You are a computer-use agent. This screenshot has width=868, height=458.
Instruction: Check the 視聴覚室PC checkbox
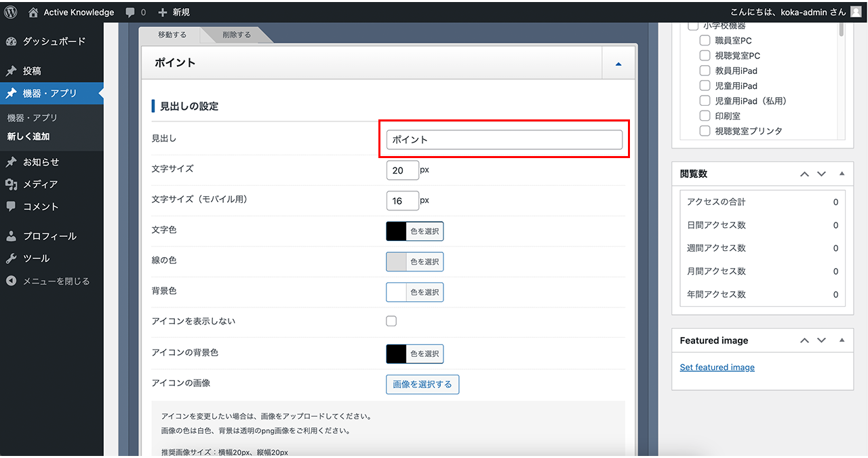(x=705, y=56)
